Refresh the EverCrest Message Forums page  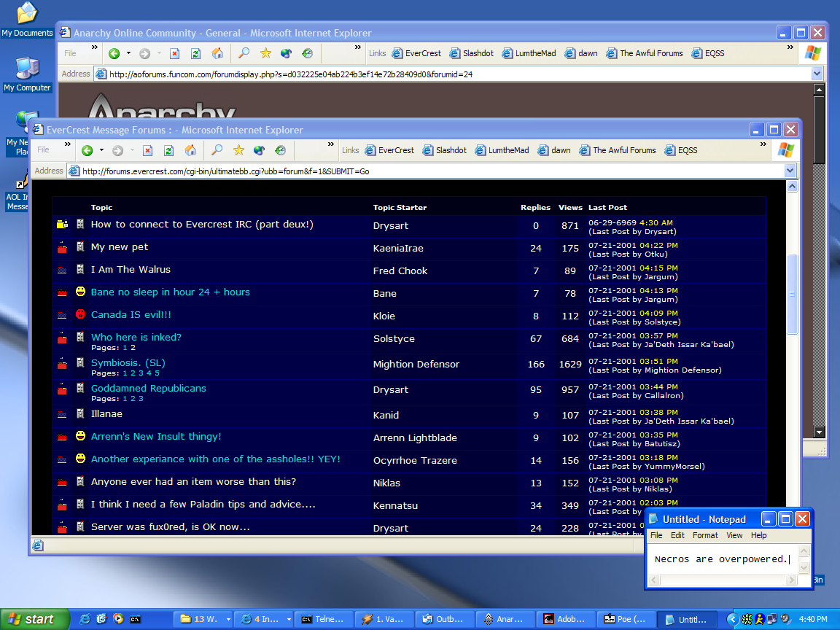coord(168,150)
